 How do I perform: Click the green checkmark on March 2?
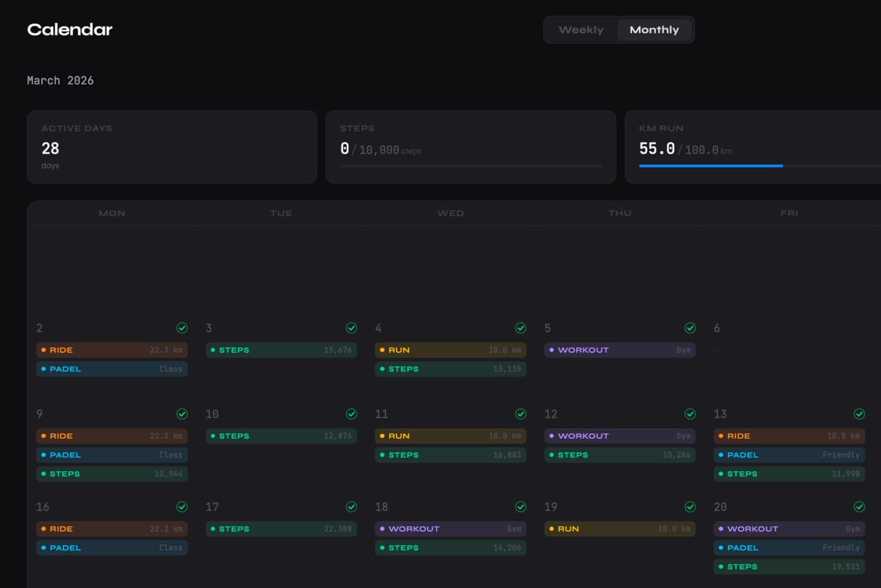182,328
